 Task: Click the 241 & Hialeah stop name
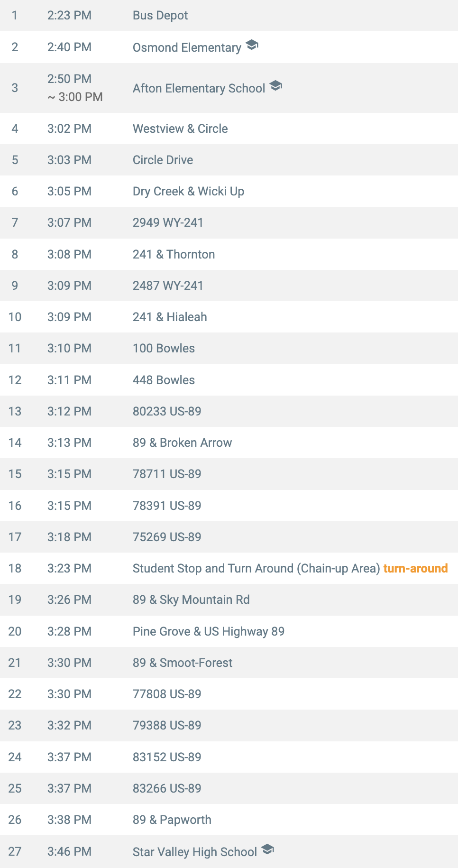click(x=170, y=317)
